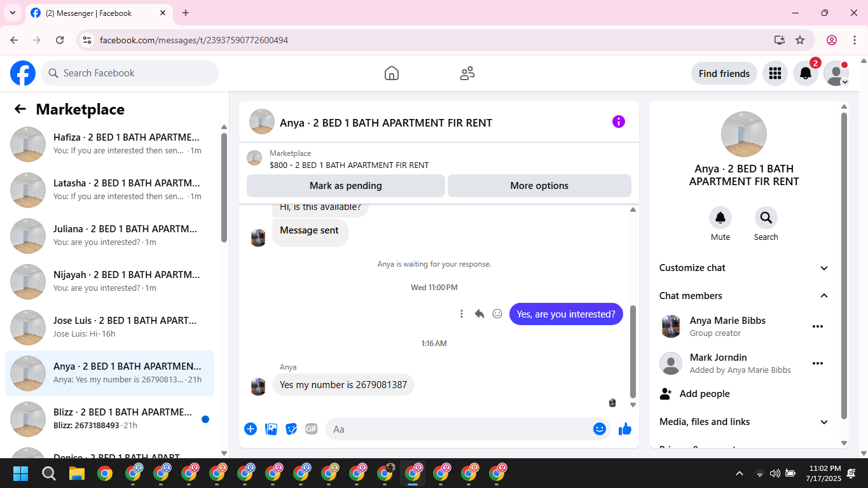Click the browser address bar URL
Screen dimensions: 868x488
click(x=194, y=40)
